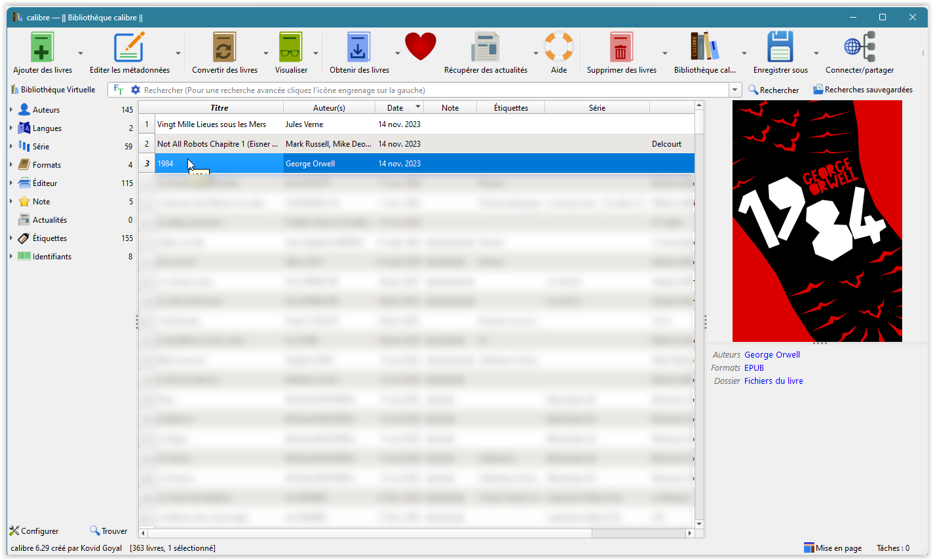This screenshot has width=933, height=560.
Task: Click the red heart donate icon
Action: point(420,47)
